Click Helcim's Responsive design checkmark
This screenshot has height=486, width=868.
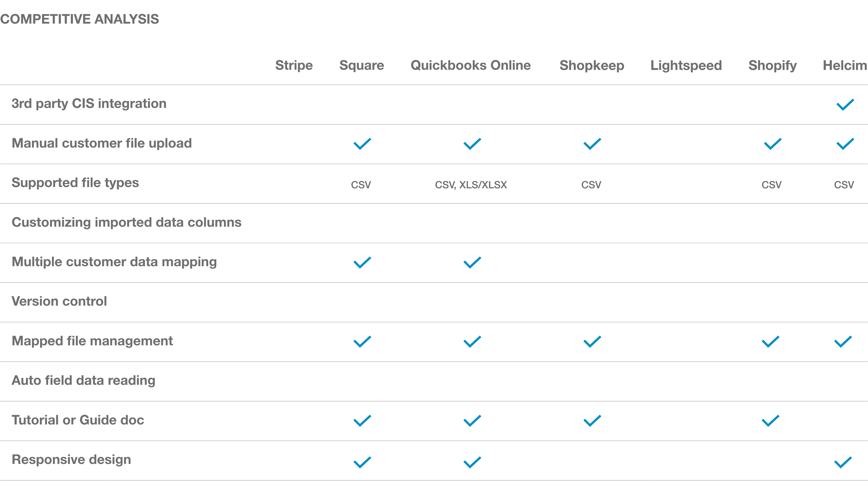click(x=843, y=462)
